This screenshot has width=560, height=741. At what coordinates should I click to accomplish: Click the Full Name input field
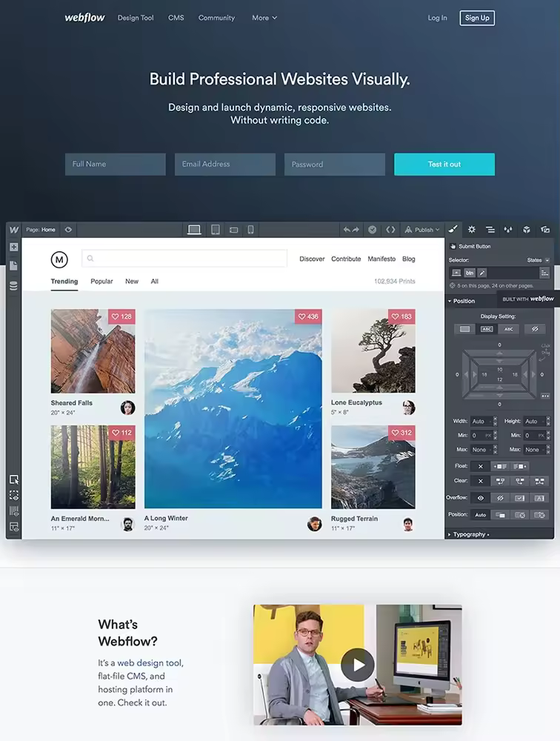(x=116, y=165)
